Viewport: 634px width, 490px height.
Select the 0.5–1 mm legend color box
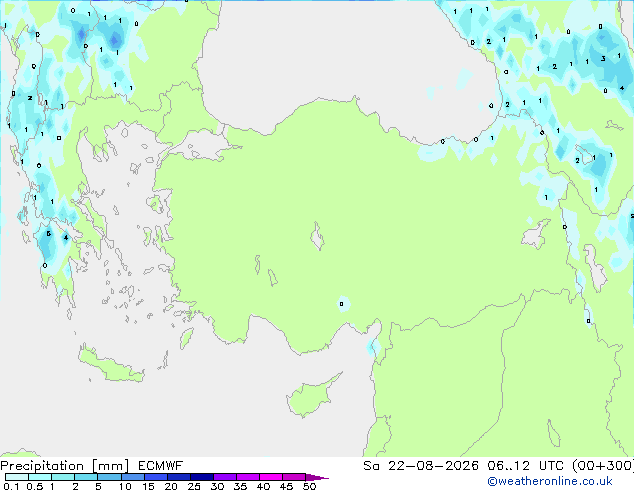point(40,477)
